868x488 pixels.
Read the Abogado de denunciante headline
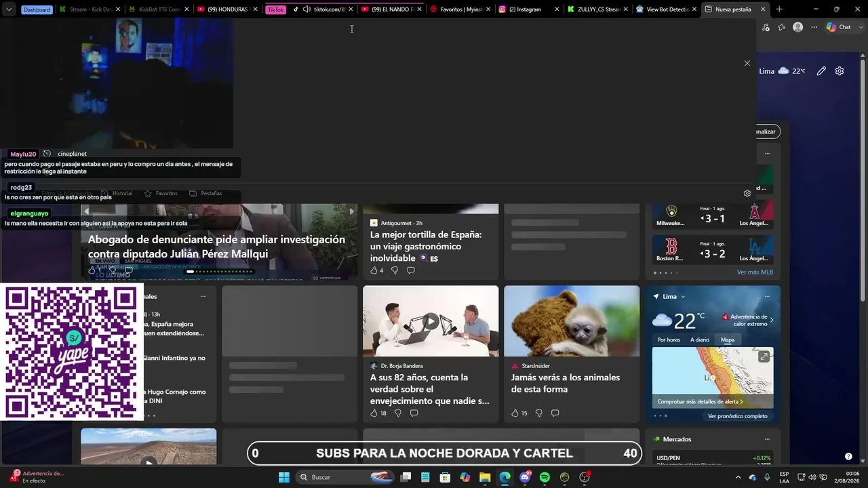216,247
